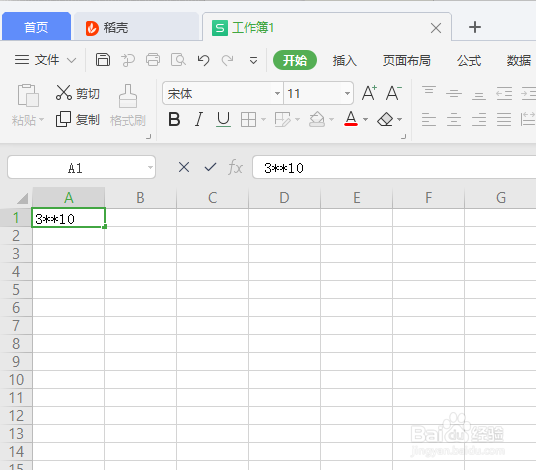Viewport: 536px width, 470px height.
Task: Click the export to PDF icon
Action: (128, 60)
